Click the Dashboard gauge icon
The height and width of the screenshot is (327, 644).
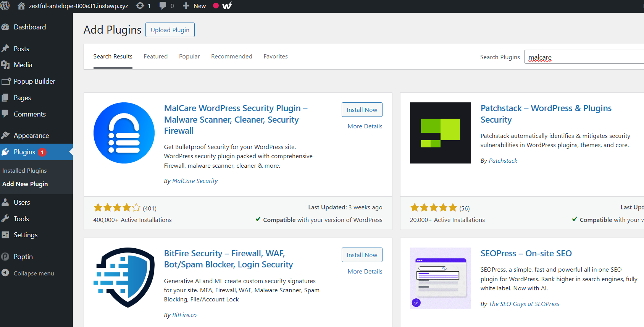[x=5, y=27]
